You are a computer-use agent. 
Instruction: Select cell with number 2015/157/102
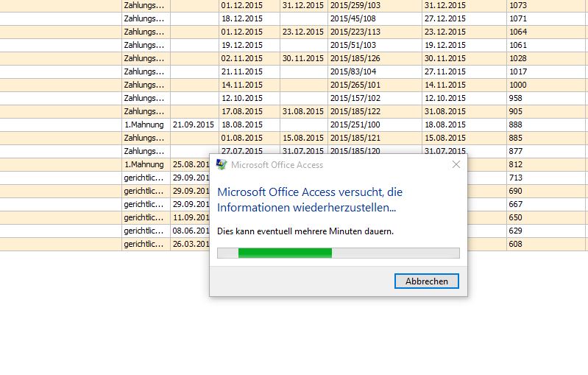click(x=355, y=98)
